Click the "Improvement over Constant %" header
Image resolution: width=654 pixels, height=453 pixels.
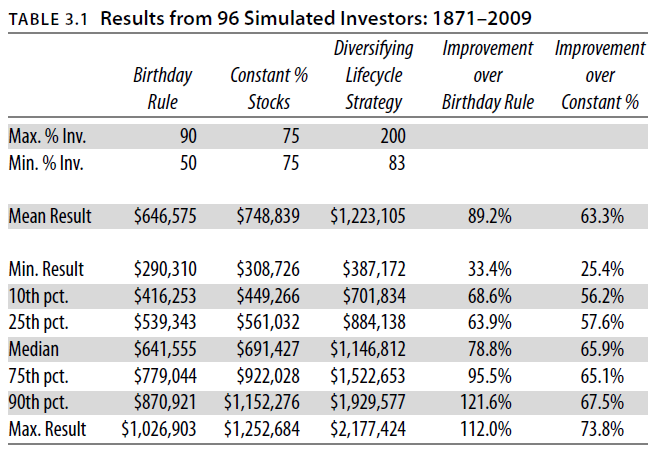(599, 75)
